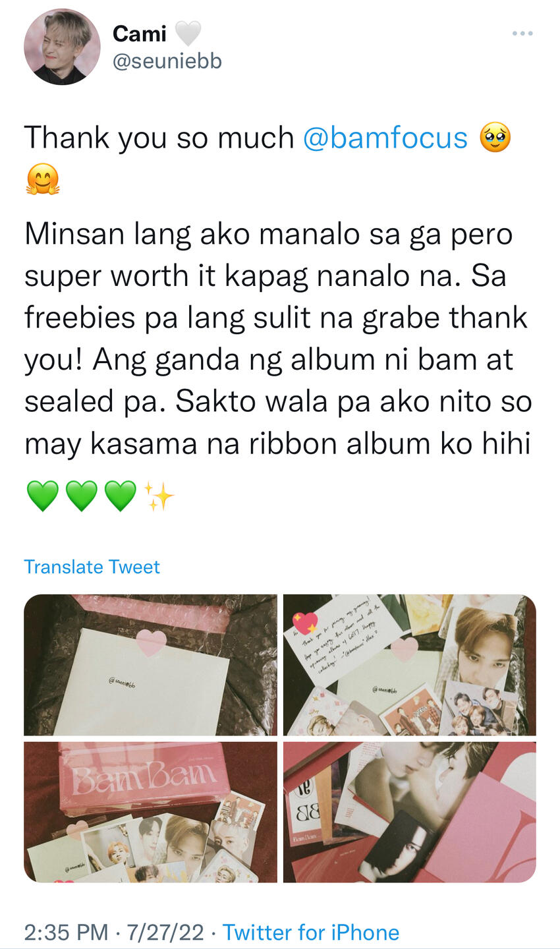The width and height of the screenshot is (560, 949).
Task: View the top-right photo with handwritten note
Action: pos(409,665)
